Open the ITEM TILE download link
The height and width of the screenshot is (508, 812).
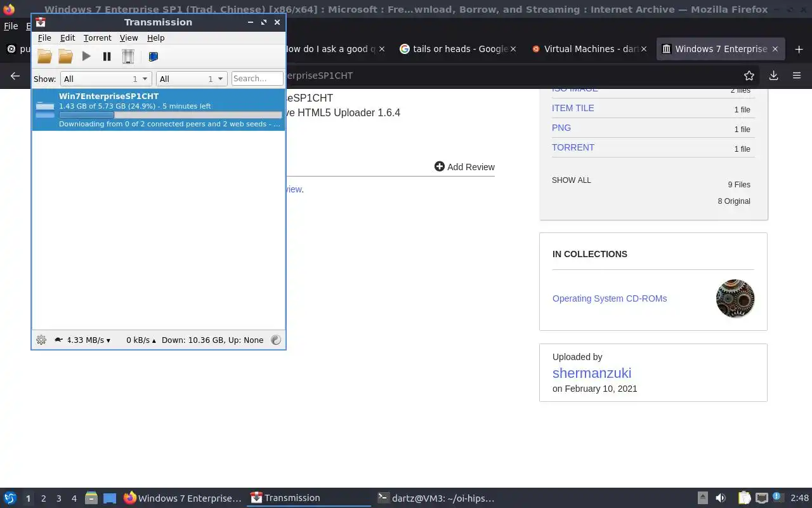coord(573,108)
